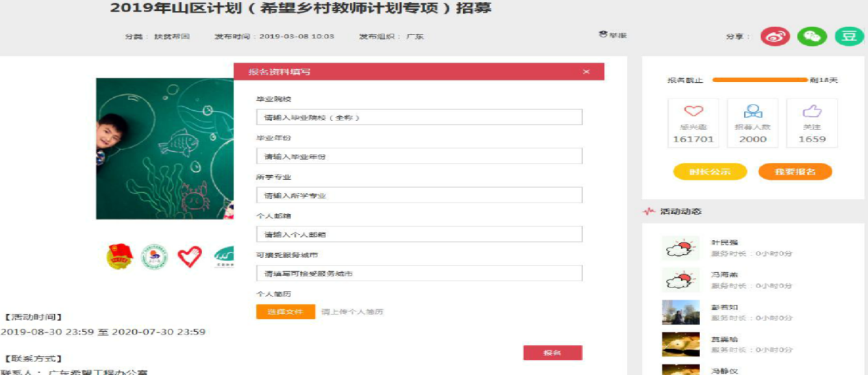Click the Douban (豆) share icon
Image resolution: width=868 pixels, height=375 pixels.
[x=849, y=37]
